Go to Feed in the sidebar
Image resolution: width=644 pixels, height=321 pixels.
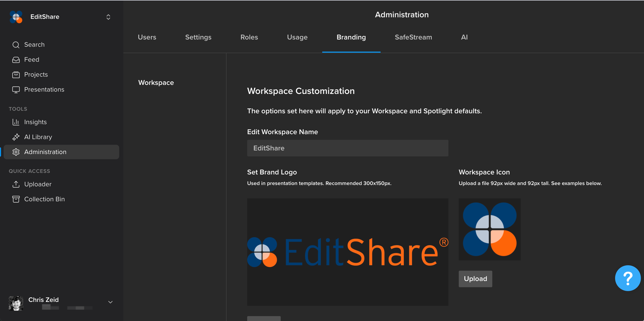pyautogui.click(x=32, y=60)
